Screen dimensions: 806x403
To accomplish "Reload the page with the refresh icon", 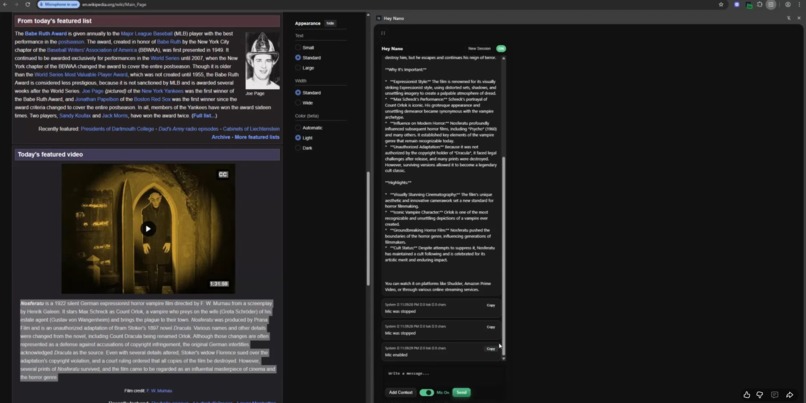I will (x=28, y=4).
